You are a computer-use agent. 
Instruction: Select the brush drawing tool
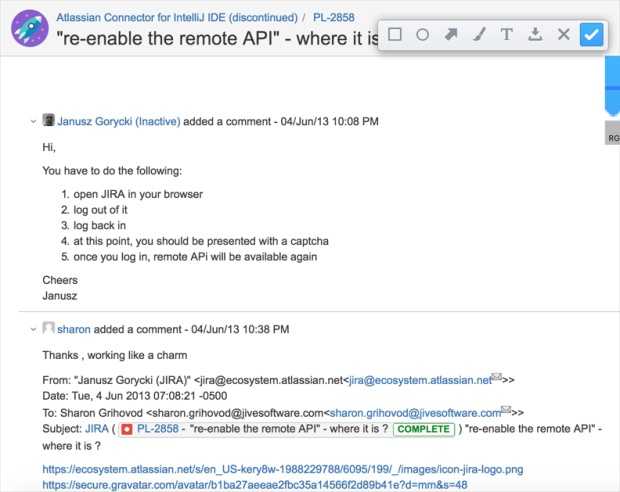tap(479, 34)
